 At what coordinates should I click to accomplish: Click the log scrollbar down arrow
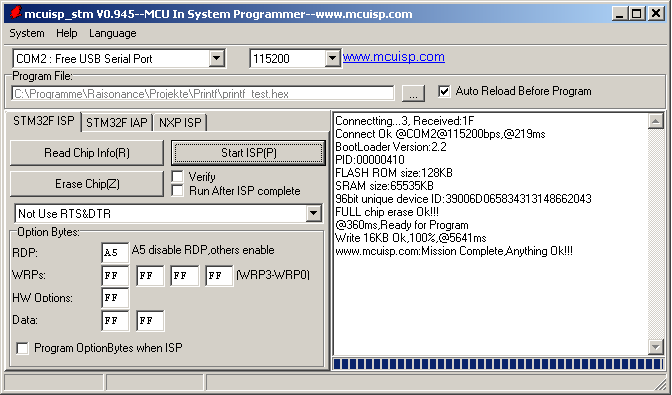[x=656, y=346]
